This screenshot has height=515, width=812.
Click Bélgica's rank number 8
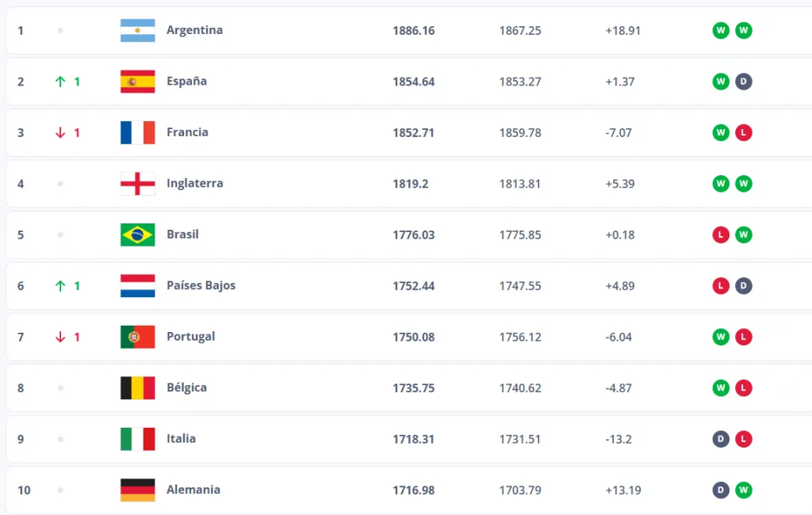pyautogui.click(x=21, y=388)
